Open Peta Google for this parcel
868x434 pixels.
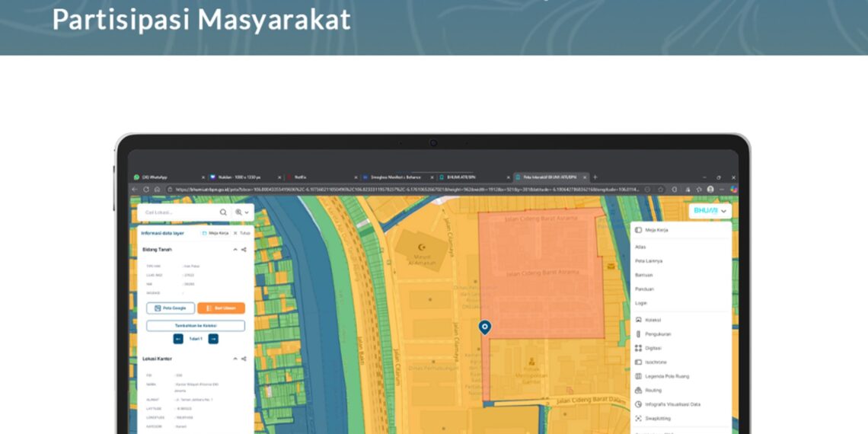pyautogui.click(x=171, y=308)
